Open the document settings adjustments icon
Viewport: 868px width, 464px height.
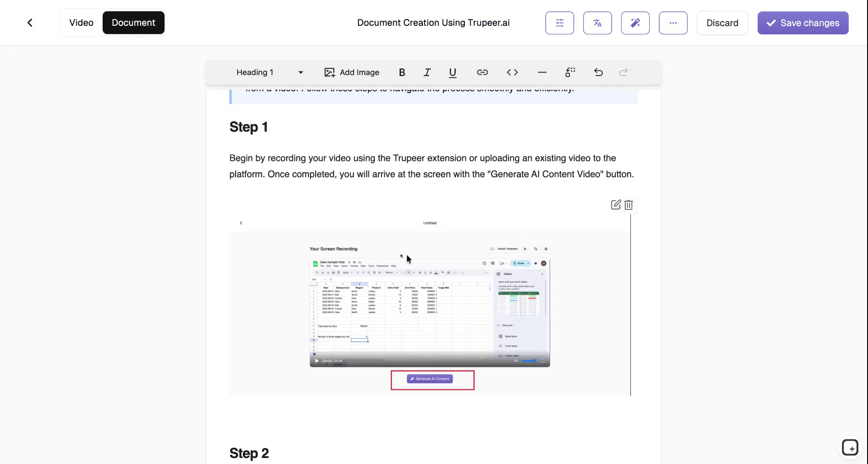(x=559, y=23)
